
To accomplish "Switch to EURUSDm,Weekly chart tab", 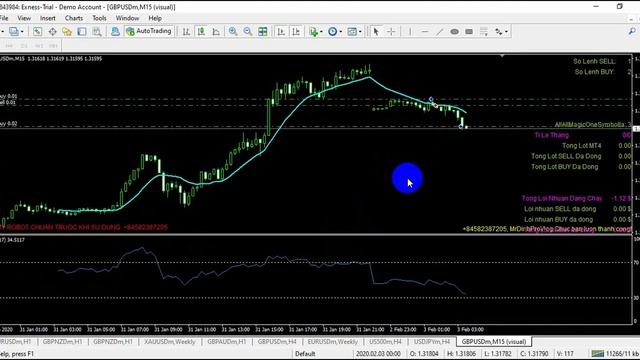I will (x=333, y=342).
